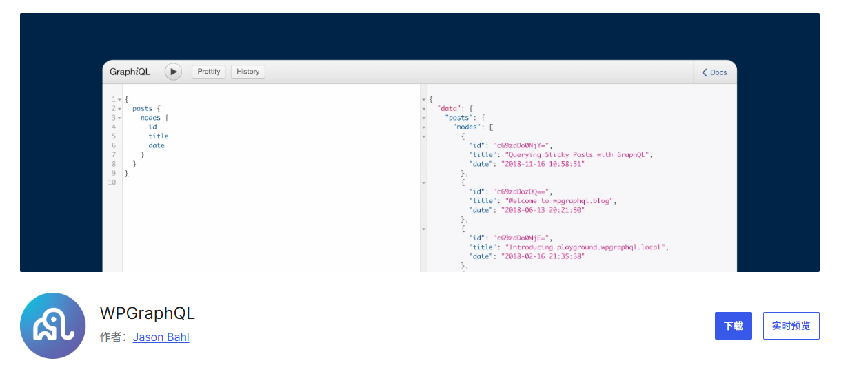Click the WPGraphQL plugin name heading
Viewport: 868px width, 374px height.
point(148,313)
